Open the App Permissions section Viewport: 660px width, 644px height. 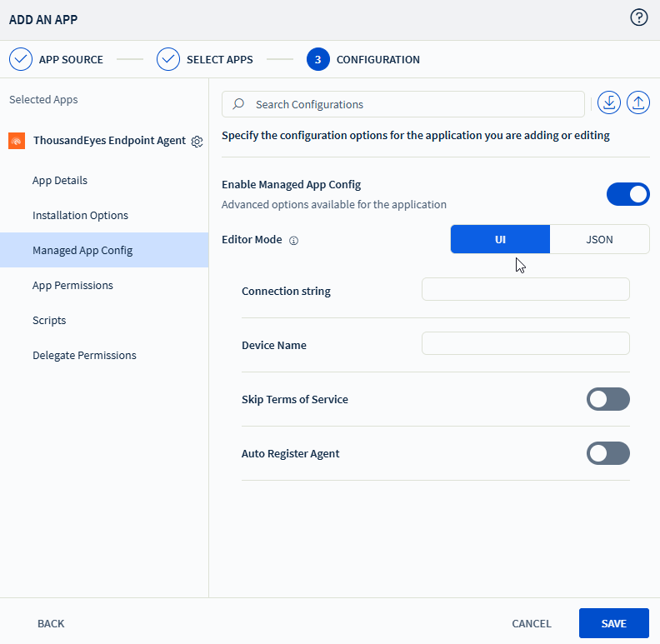(72, 285)
